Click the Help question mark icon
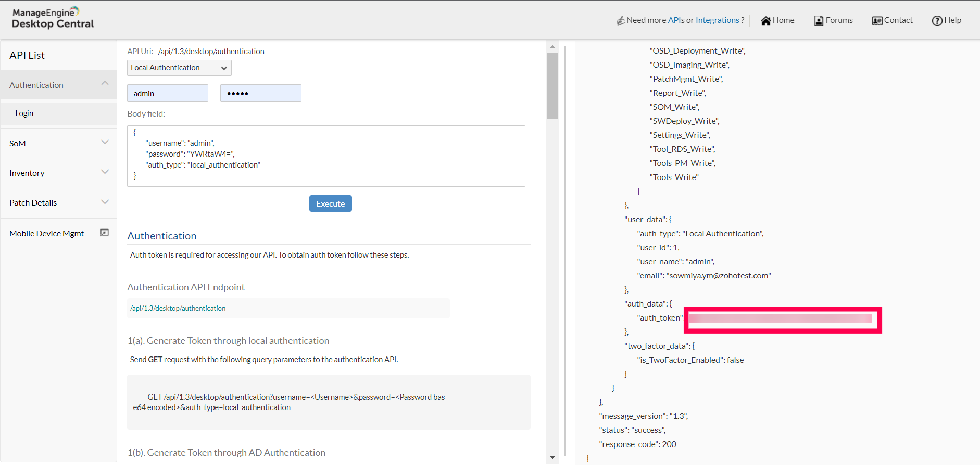980x472 pixels. click(937, 21)
